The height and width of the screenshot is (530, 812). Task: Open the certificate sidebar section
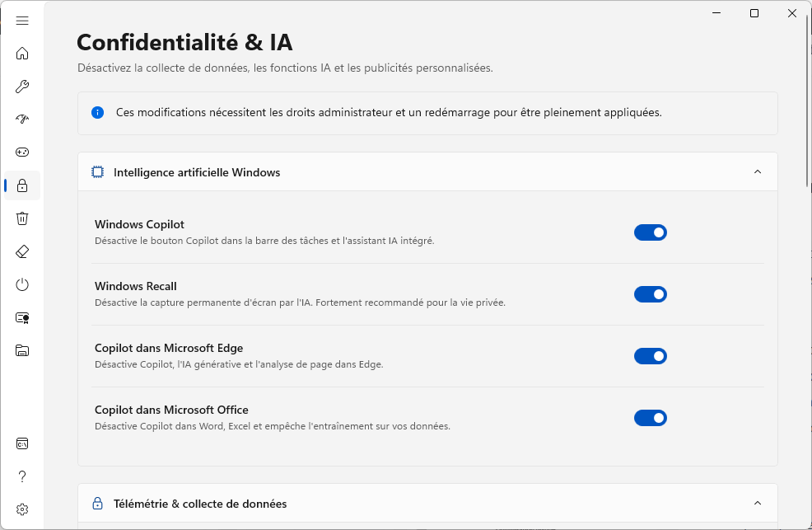pos(21,317)
